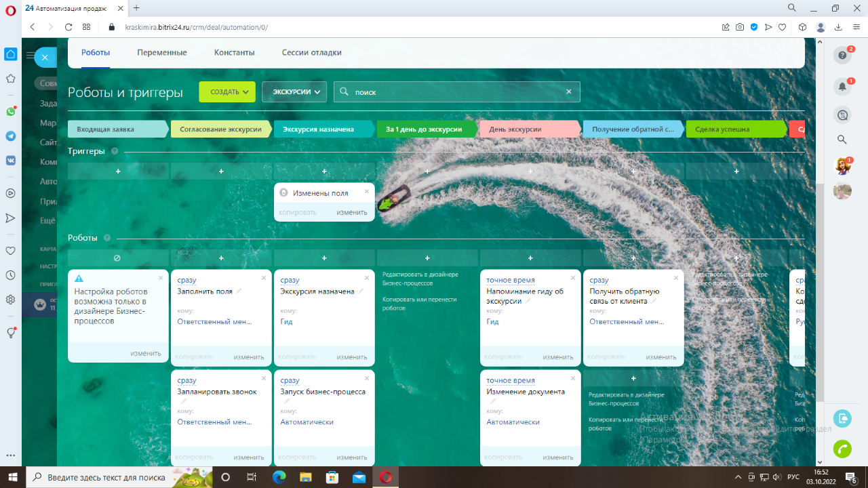Open Opera Easy Setup sliders icon
The image size is (868, 488).
[x=855, y=27]
